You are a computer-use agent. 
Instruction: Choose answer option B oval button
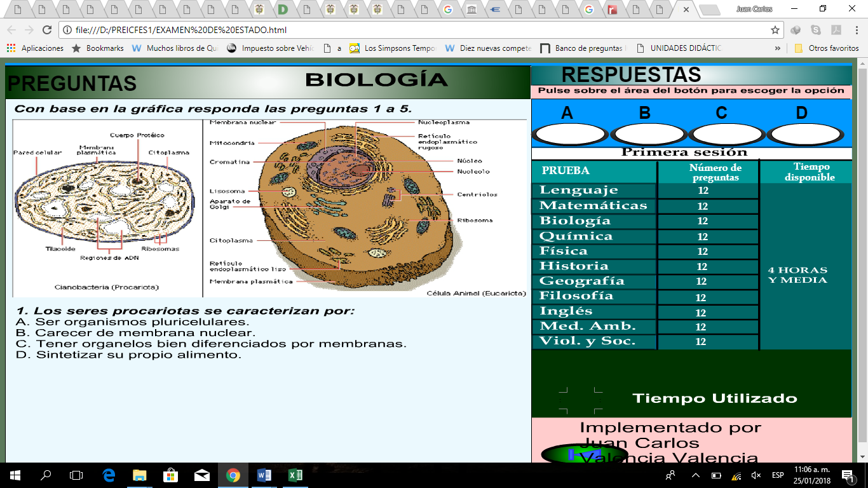[648, 134]
